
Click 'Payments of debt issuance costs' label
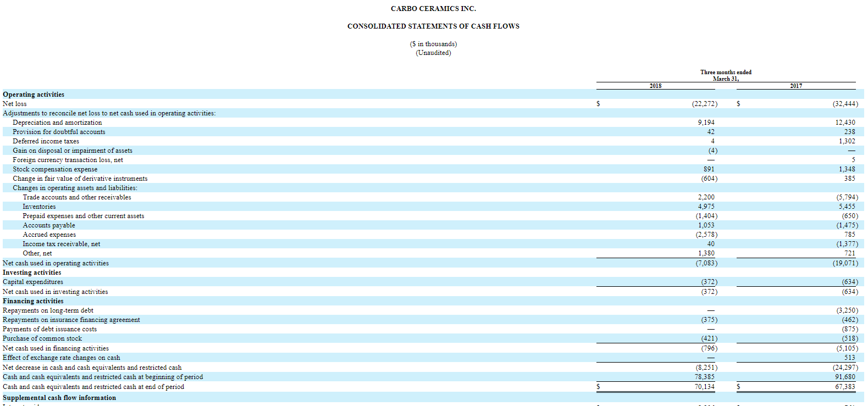click(49, 329)
